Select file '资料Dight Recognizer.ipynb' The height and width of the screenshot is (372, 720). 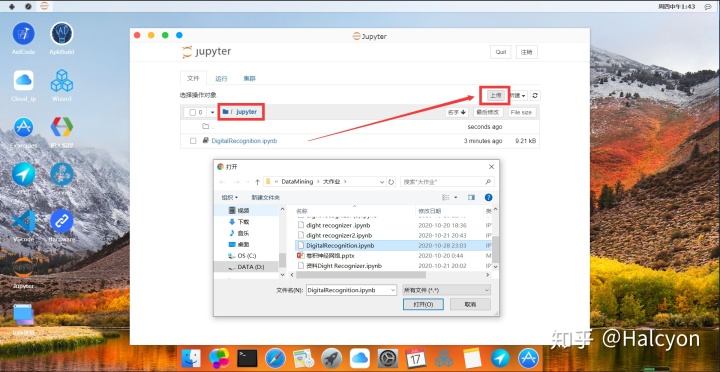pyautogui.click(x=344, y=265)
